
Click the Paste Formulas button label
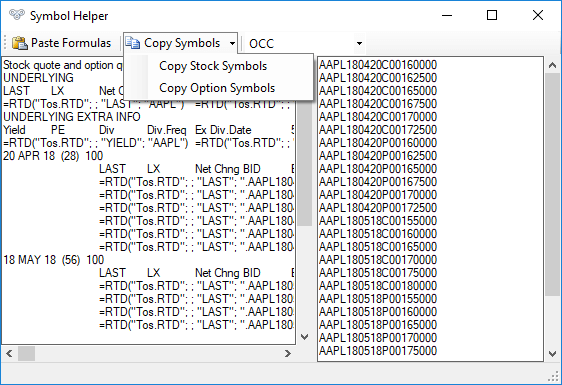[71, 43]
